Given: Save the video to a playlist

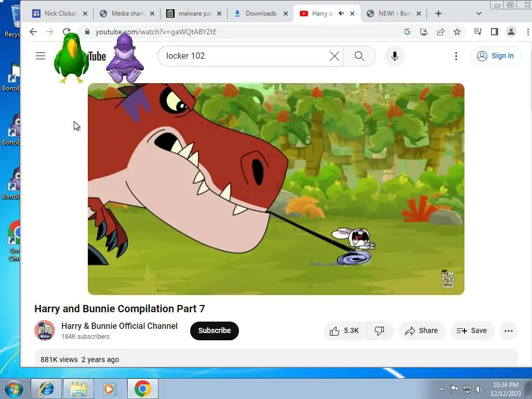Looking at the screenshot, I should (x=472, y=331).
